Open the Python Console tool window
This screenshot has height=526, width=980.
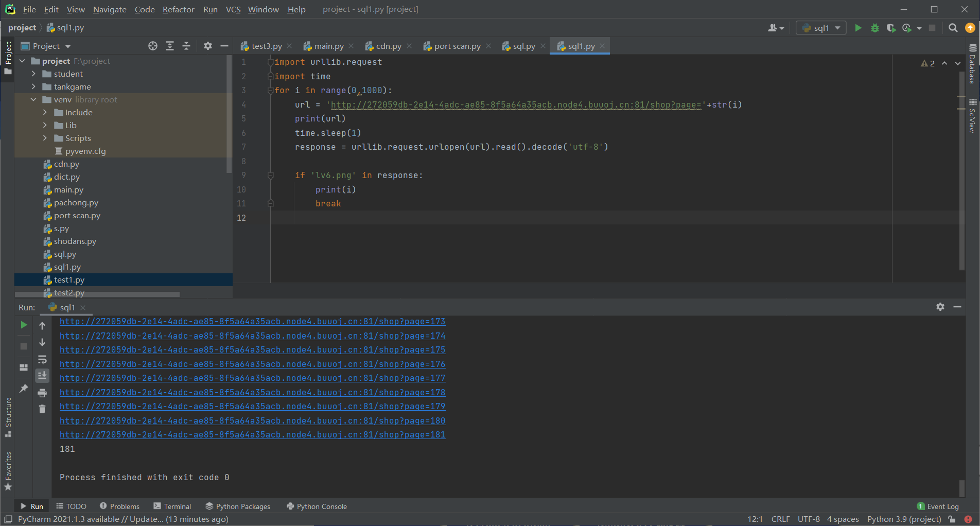coord(317,506)
